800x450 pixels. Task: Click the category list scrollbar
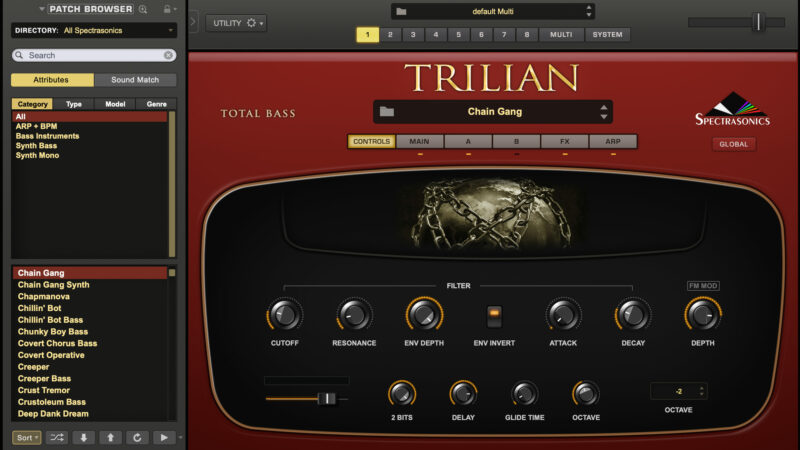point(172,185)
